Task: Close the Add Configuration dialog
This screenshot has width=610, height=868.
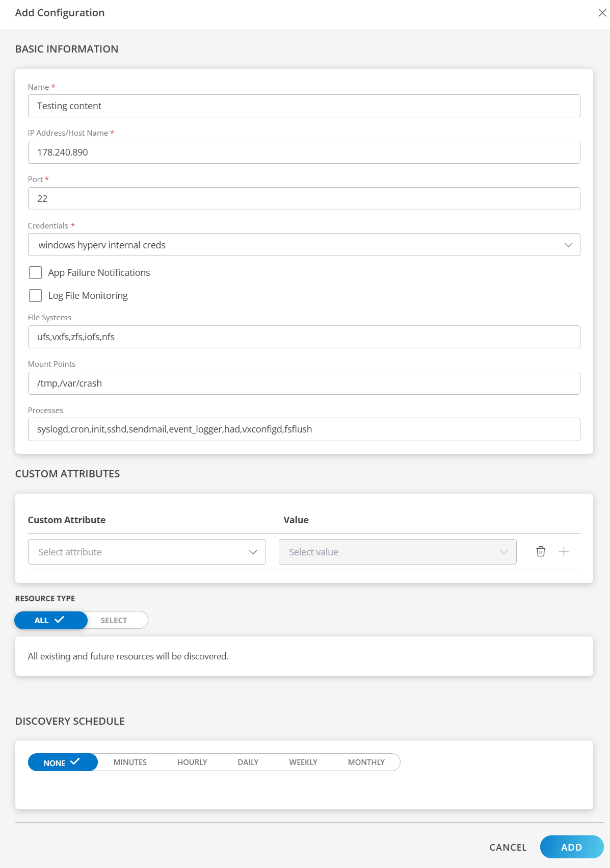Action: point(602,13)
